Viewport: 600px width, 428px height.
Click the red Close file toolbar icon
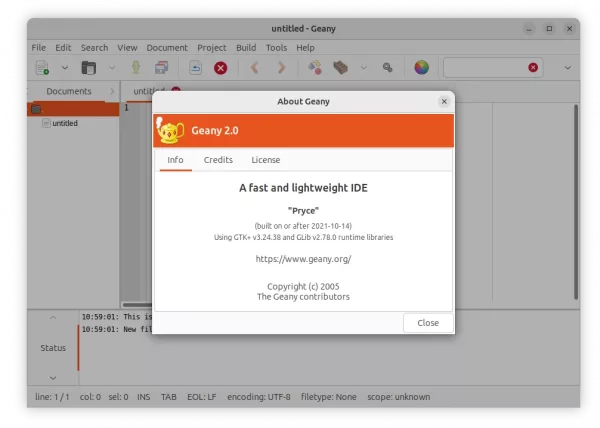(x=220, y=68)
